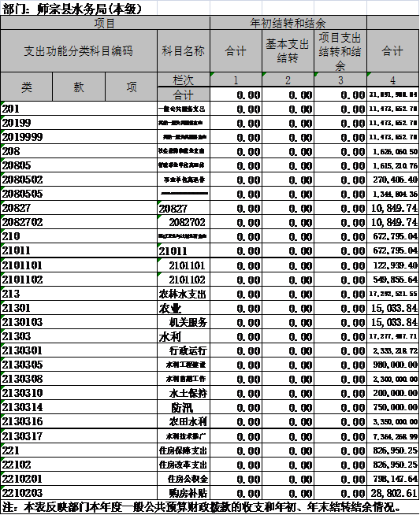Click the code cell 2101102 in first column
Image resolution: width=420 pixels, height=515 pixels.
(79, 280)
